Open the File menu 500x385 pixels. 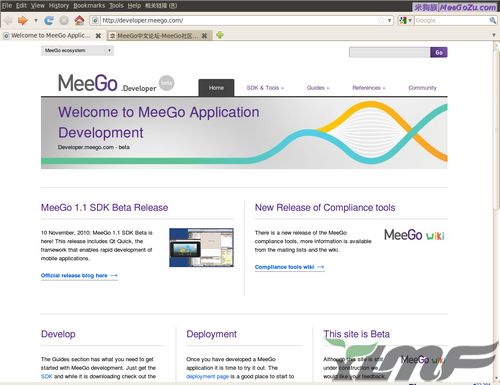coord(7,6)
